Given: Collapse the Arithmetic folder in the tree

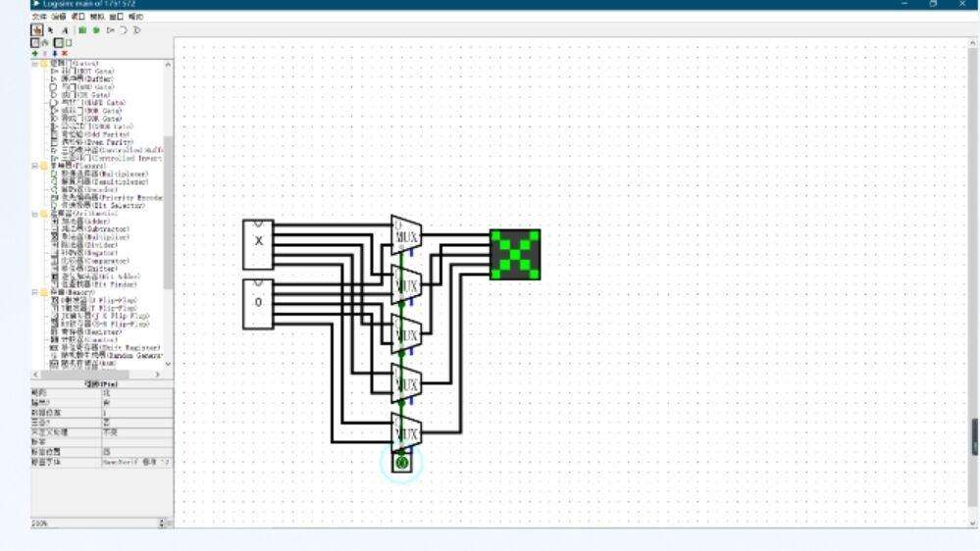Looking at the screenshot, I should [35, 213].
